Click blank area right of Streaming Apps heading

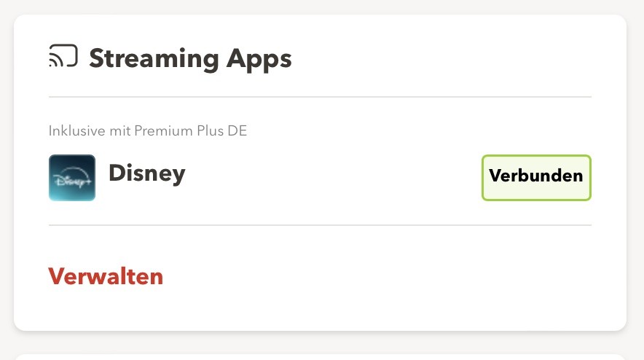click(x=437, y=58)
